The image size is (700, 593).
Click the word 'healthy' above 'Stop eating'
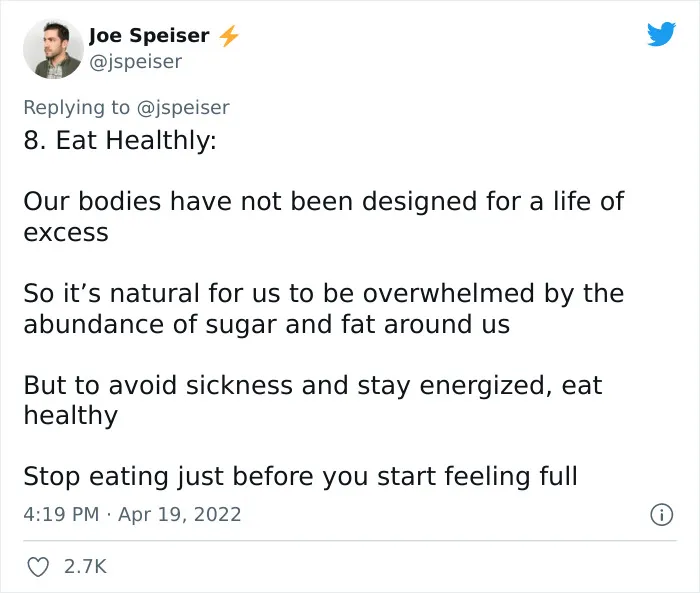point(71,416)
